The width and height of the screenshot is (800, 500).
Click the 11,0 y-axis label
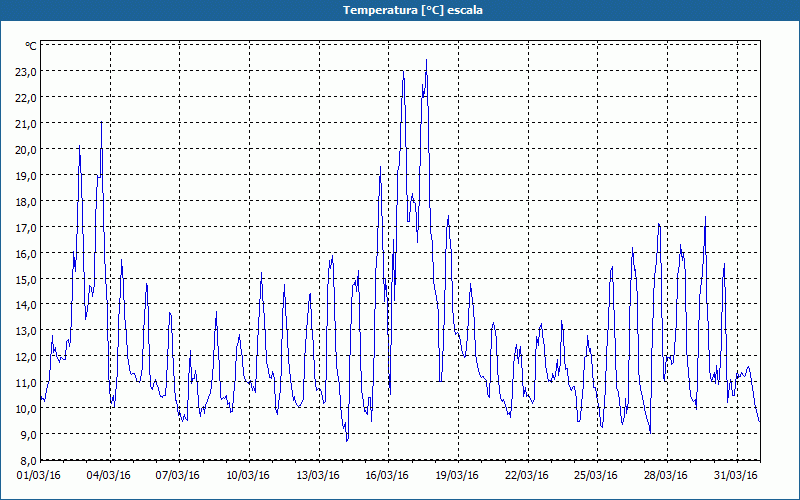pos(27,383)
